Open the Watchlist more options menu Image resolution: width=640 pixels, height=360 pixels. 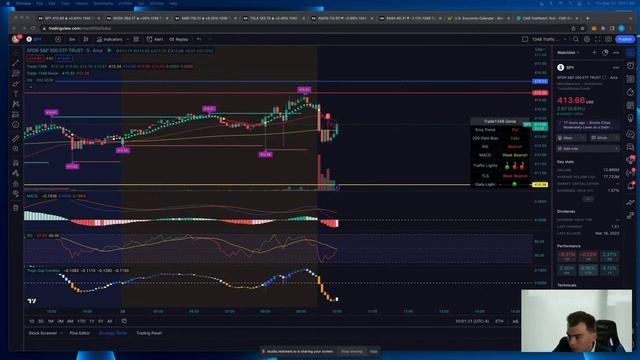616,53
